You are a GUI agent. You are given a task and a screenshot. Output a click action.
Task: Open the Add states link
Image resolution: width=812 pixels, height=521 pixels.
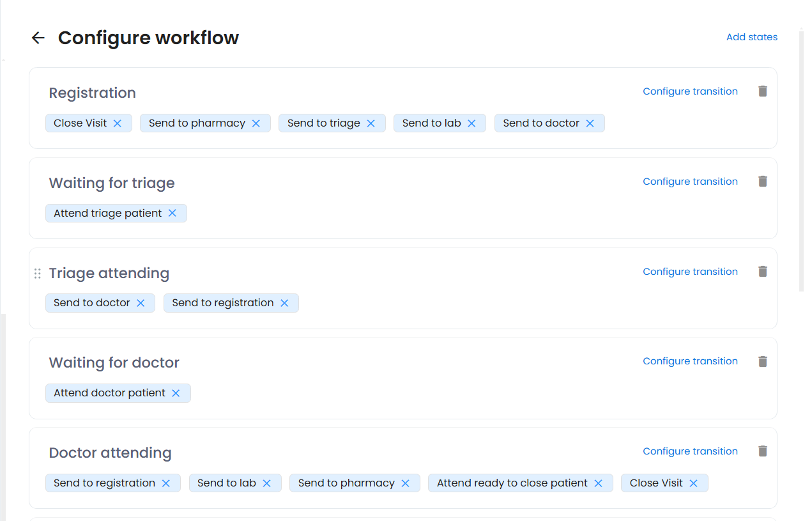(751, 37)
